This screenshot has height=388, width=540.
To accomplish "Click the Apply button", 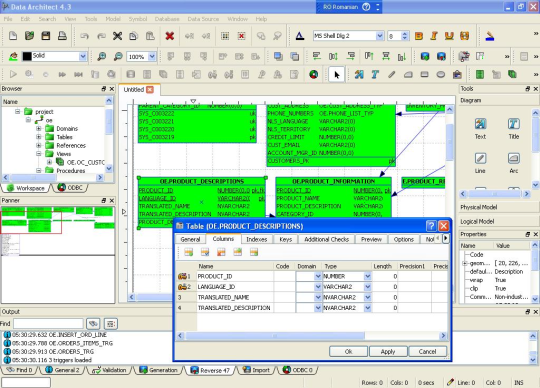I will tap(388, 352).
